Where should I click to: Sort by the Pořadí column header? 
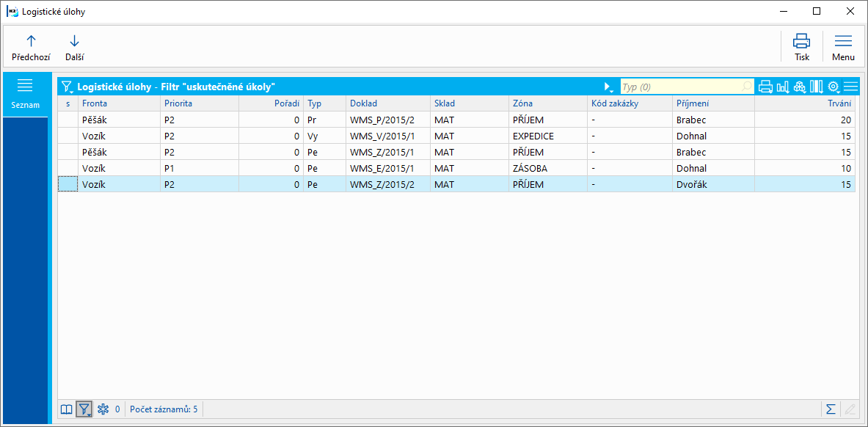tap(271, 103)
